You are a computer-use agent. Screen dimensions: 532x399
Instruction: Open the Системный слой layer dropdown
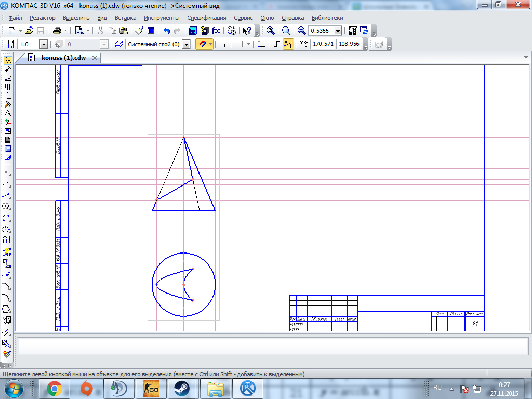(x=186, y=44)
